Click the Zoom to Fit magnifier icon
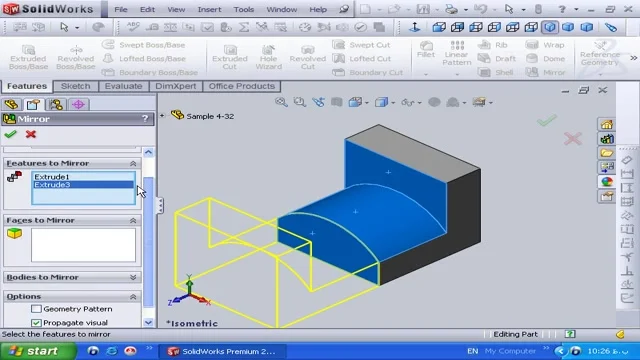The width and height of the screenshot is (640, 360). (281, 102)
